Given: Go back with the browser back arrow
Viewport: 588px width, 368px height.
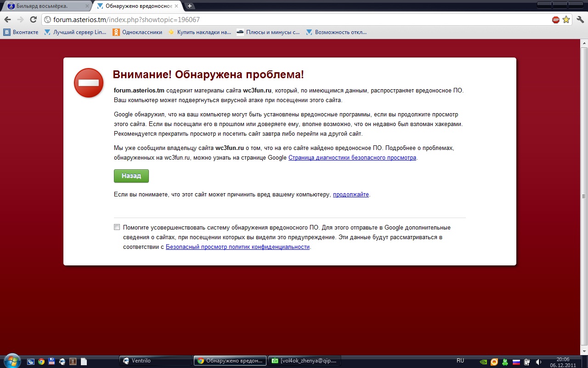Looking at the screenshot, I should point(7,20).
